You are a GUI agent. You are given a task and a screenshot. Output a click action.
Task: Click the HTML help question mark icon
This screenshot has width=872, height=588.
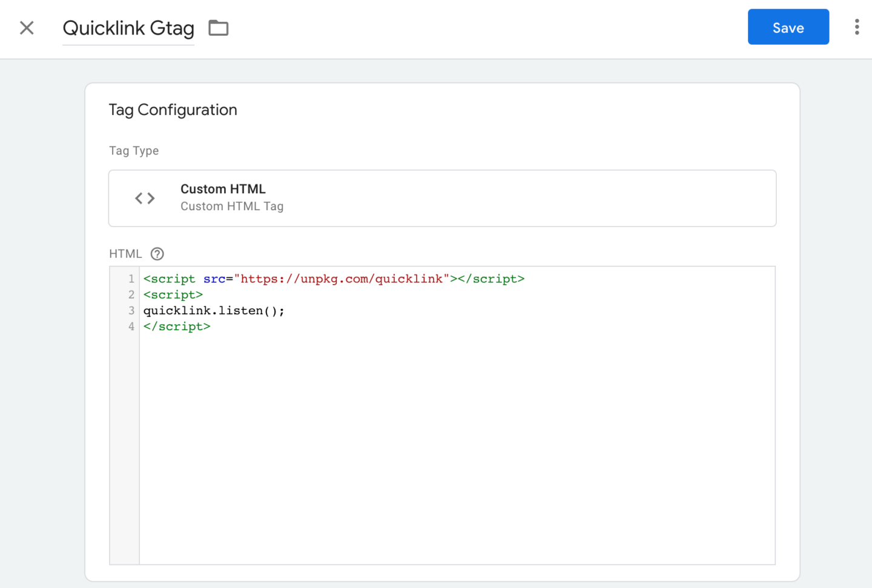tap(157, 254)
